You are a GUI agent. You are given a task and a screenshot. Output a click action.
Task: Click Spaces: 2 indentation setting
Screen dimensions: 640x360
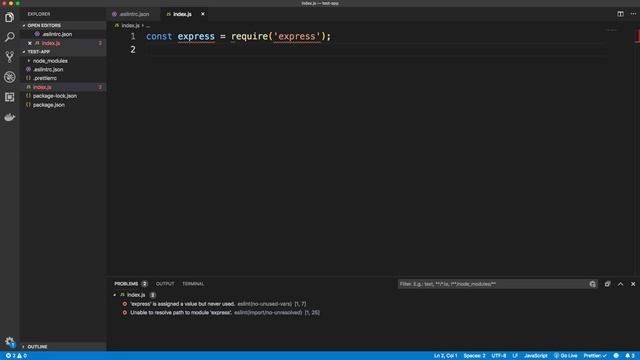pos(474,356)
